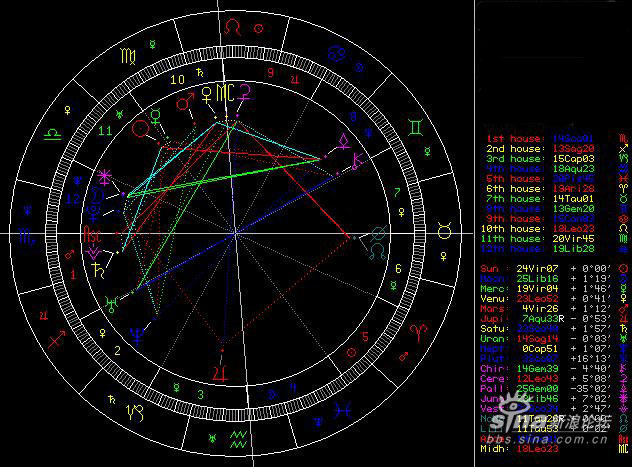The height and width of the screenshot is (467, 632).
Task: Click the red Aries sign glyph
Action: [418, 333]
